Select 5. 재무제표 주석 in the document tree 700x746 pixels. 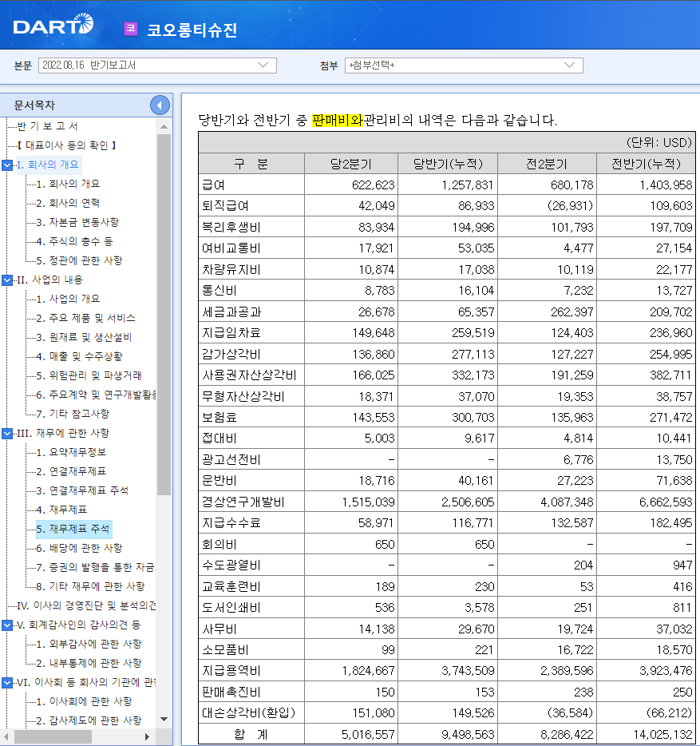pos(77,529)
